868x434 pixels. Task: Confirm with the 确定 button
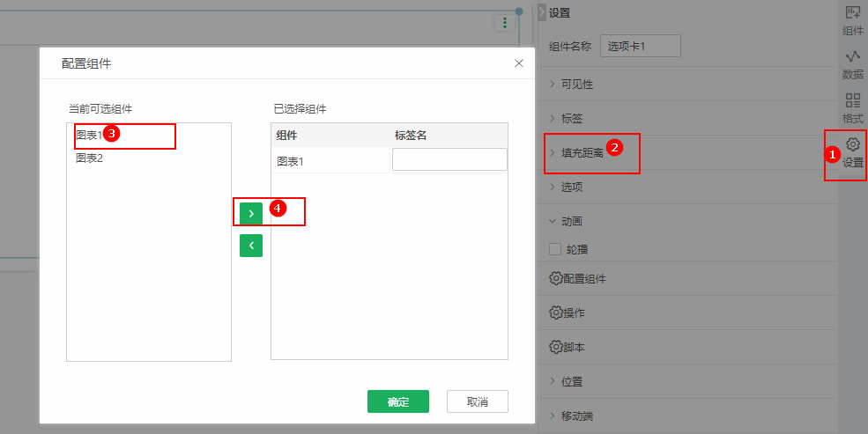[x=398, y=401]
